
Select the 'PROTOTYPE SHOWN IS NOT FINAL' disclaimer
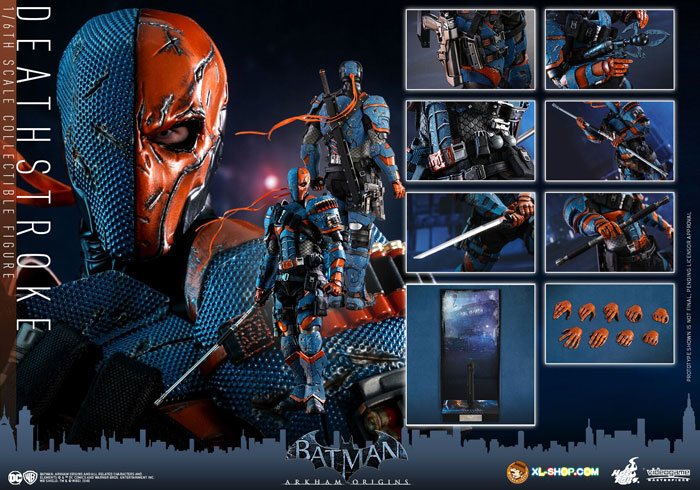point(690,296)
